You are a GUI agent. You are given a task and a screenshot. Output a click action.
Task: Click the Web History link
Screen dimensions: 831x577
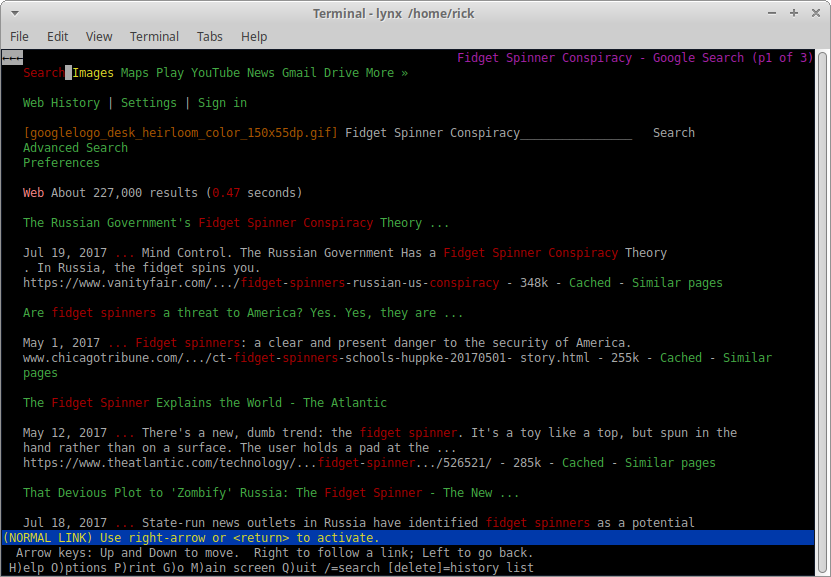coord(61,103)
